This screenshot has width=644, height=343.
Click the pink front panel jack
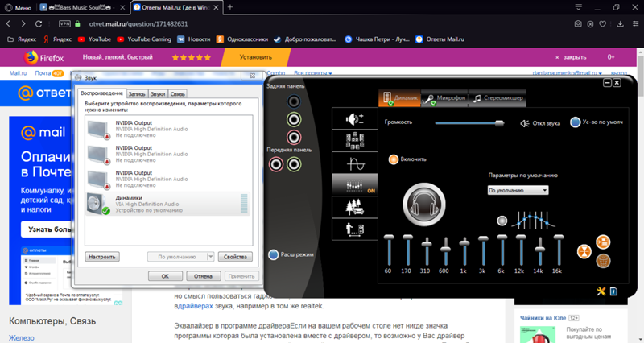tap(276, 164)
